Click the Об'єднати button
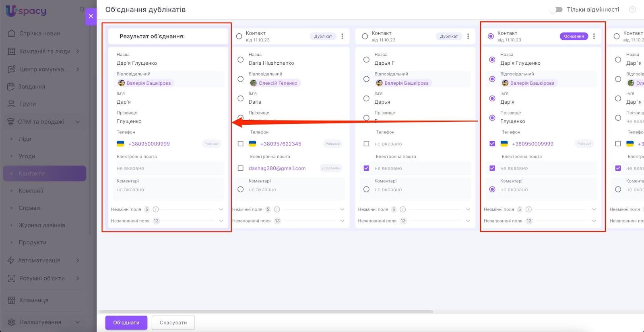Viewport: 644px width, 332px height. [x=126, y=323]
